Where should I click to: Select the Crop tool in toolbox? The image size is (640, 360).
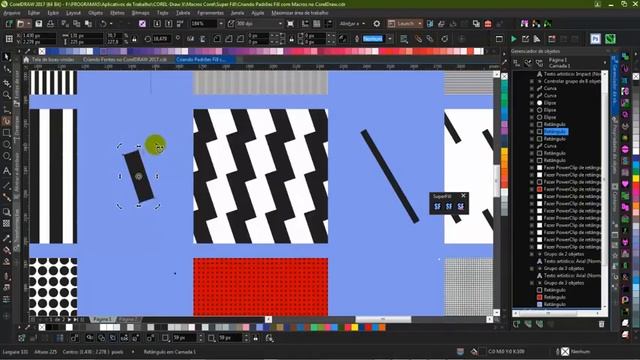(x=7, y=83)
